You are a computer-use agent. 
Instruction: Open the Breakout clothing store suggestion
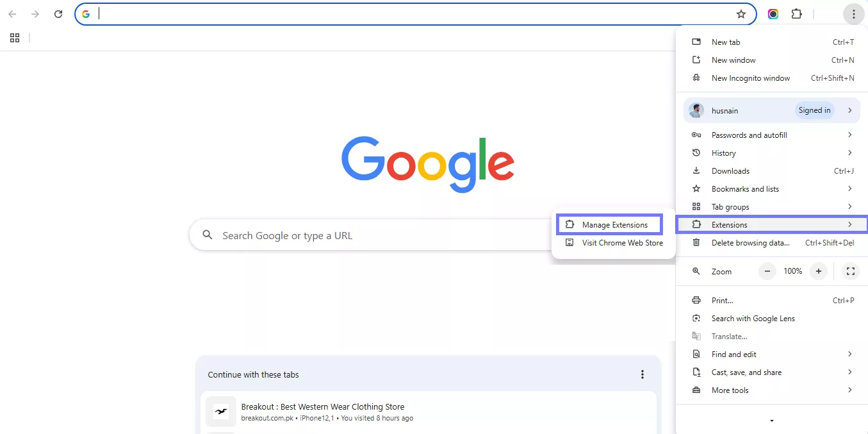click(x=322, y=406)
